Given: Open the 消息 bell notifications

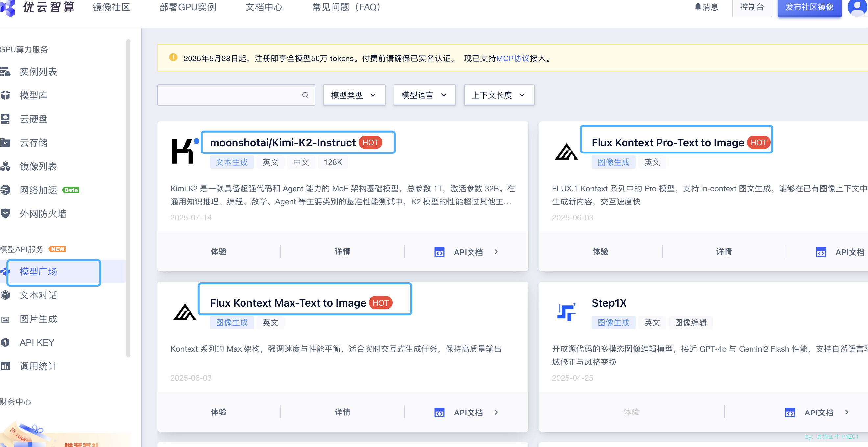Looking at the screenshot, I should tap(706, 7).
